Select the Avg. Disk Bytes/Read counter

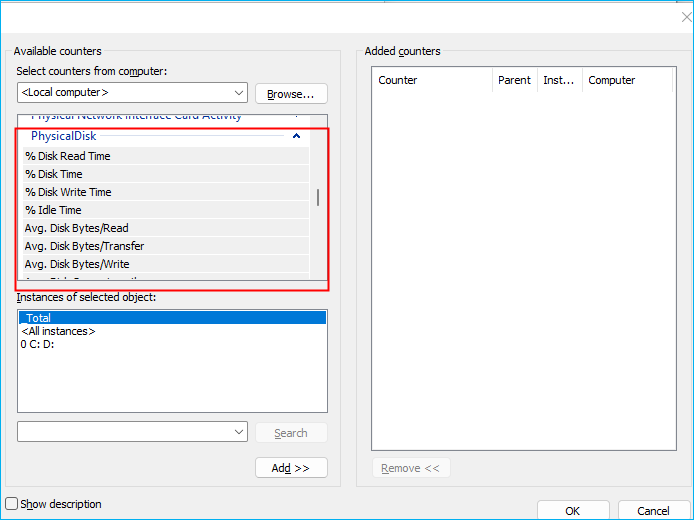coord(166,228)
